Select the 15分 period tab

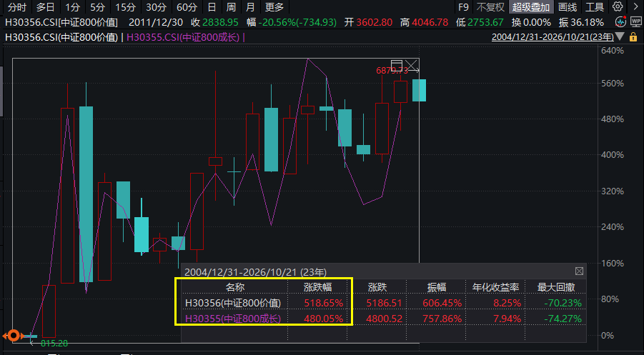pos(125,7)
